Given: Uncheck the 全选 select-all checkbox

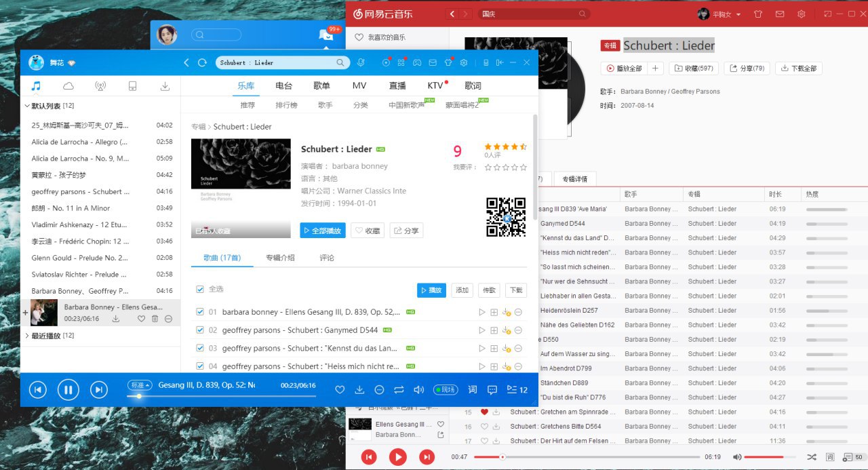Looking at the screenshot, I should pyautogui.click(x=200, y=289).
